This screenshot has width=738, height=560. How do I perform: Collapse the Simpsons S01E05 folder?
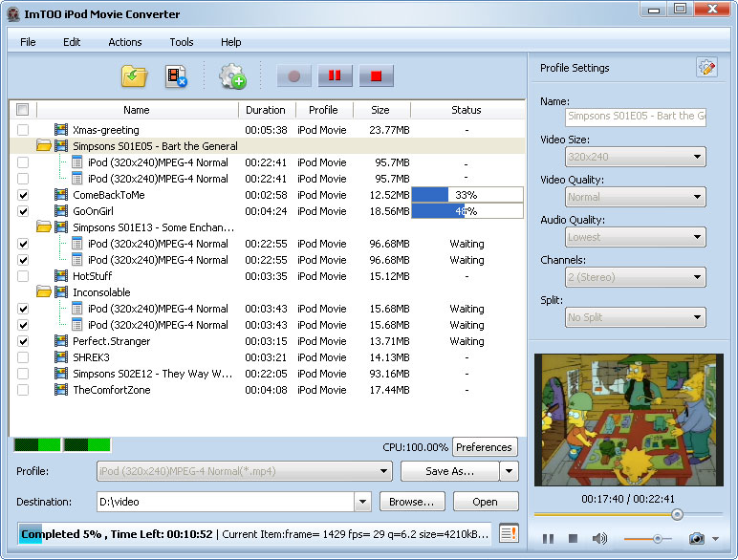pyautogui.click(x=44, y=146)
